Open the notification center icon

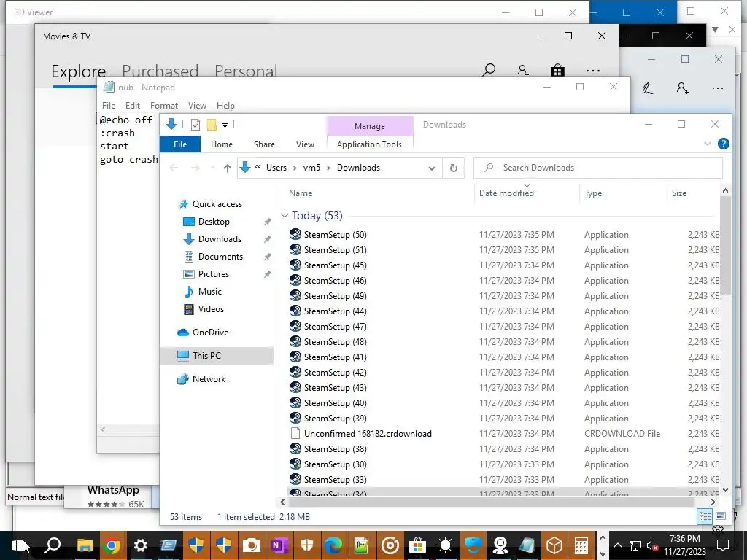723,545
